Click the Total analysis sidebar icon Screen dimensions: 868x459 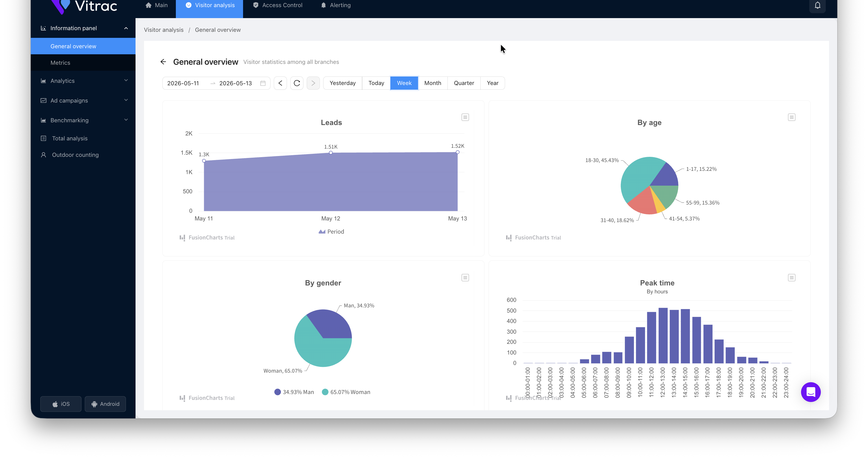pos(43,138)
